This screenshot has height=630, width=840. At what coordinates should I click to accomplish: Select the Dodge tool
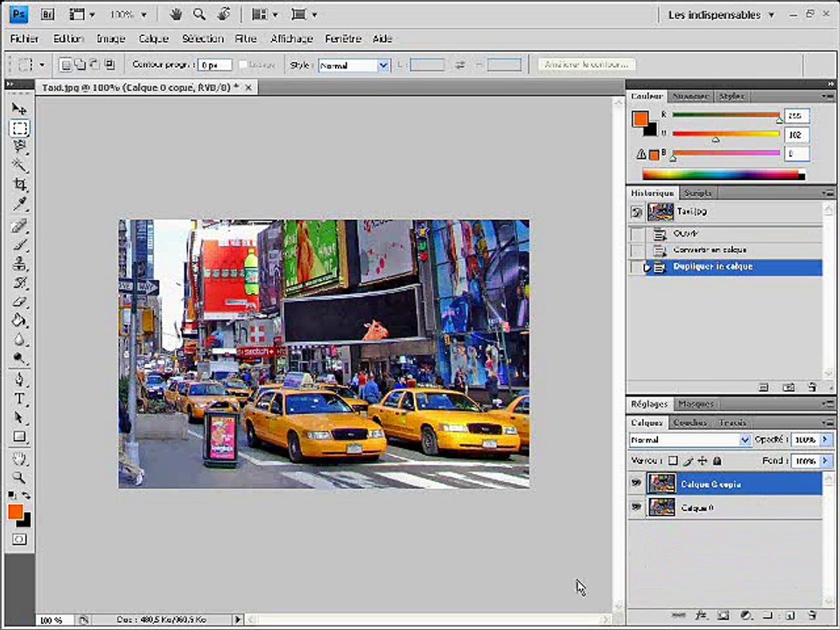click(20, 358)
